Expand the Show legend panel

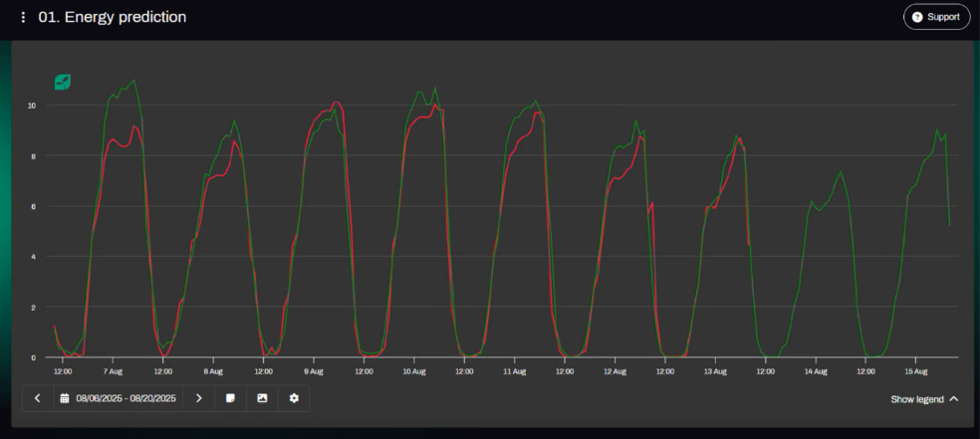pos(925,399)
